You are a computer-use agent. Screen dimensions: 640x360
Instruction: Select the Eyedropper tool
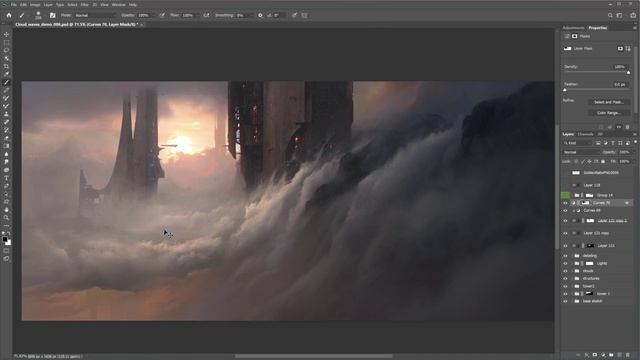6,74
